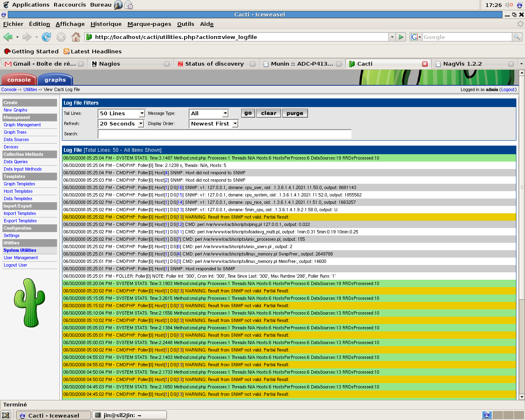
Task: Open Host Templates in sidebar
Action: coord(18,191)
